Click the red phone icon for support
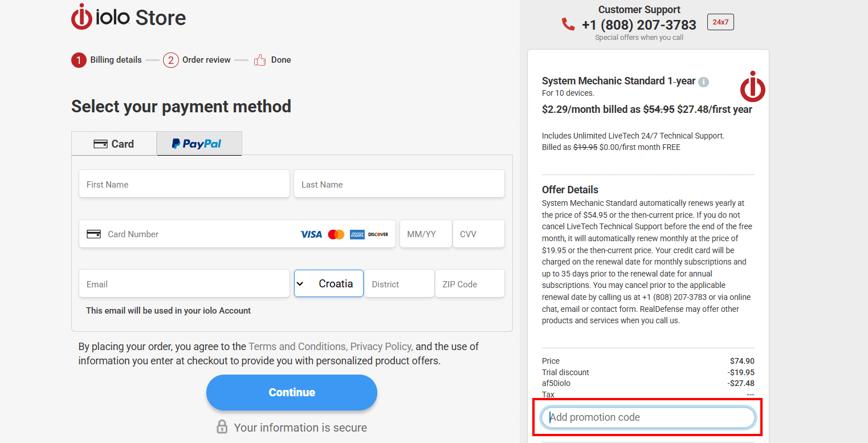This screenshot has width=868, height=443. [x=568, y=25]
